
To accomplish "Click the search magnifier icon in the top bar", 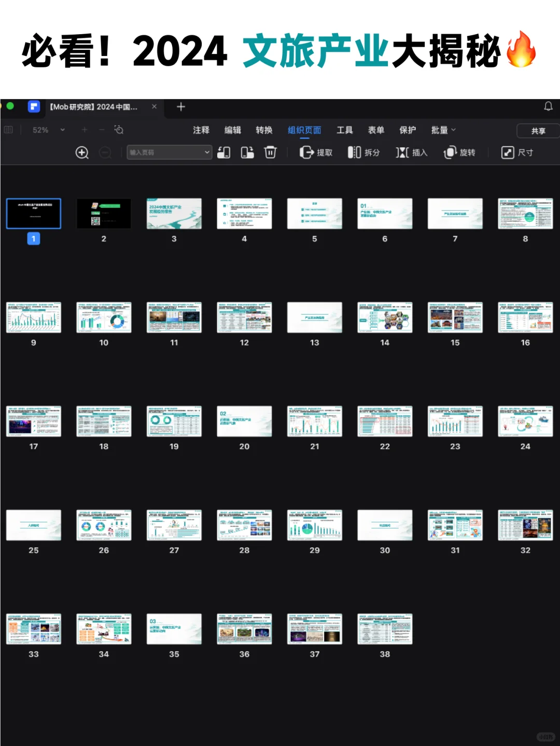I will point(119,130).
